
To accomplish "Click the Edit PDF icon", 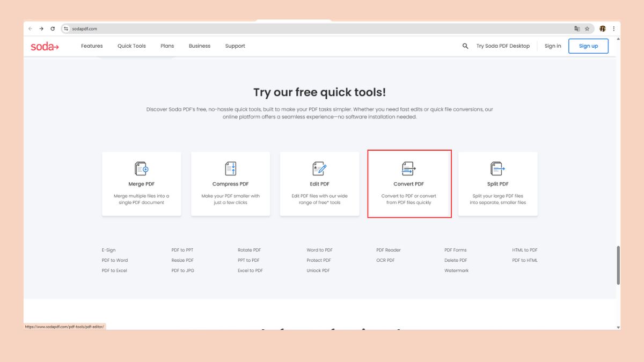I will 319,168.
